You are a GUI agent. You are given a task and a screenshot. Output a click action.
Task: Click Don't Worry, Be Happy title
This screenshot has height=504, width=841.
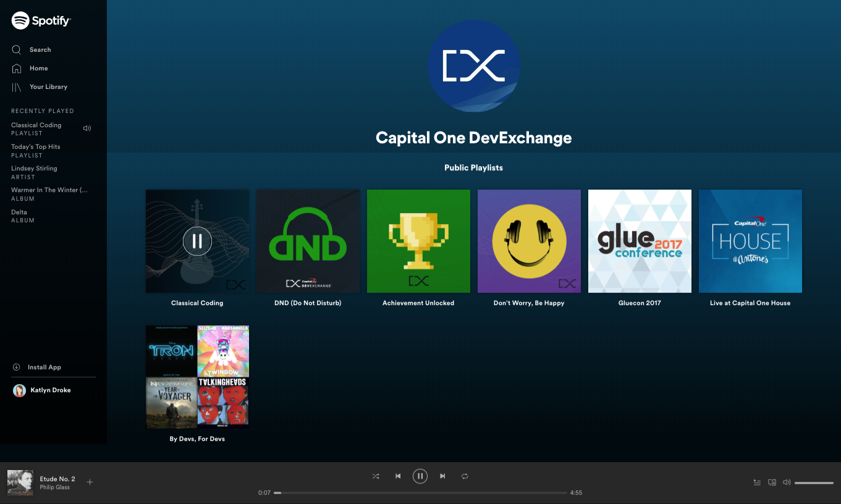pyautogui.click(x=529, y=303)
